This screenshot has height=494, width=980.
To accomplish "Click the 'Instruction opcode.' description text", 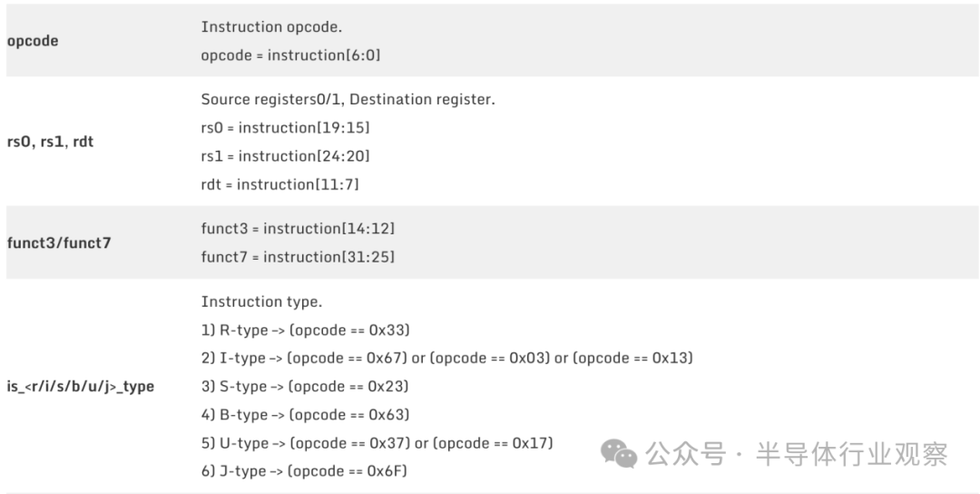I will tap(271, 27).
